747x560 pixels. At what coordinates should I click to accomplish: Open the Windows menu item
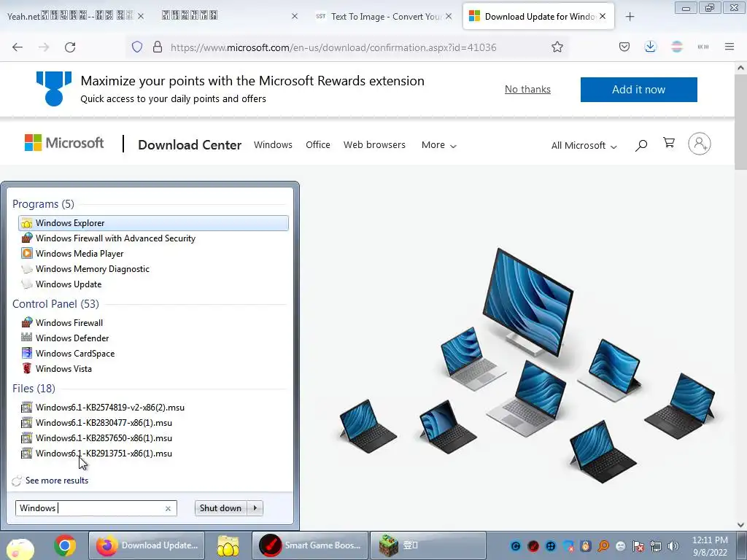(x=273, y=145)
